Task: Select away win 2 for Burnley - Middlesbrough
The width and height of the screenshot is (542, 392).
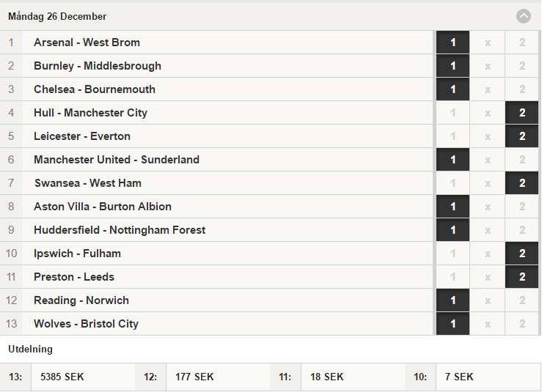Action: pos(522,66)
